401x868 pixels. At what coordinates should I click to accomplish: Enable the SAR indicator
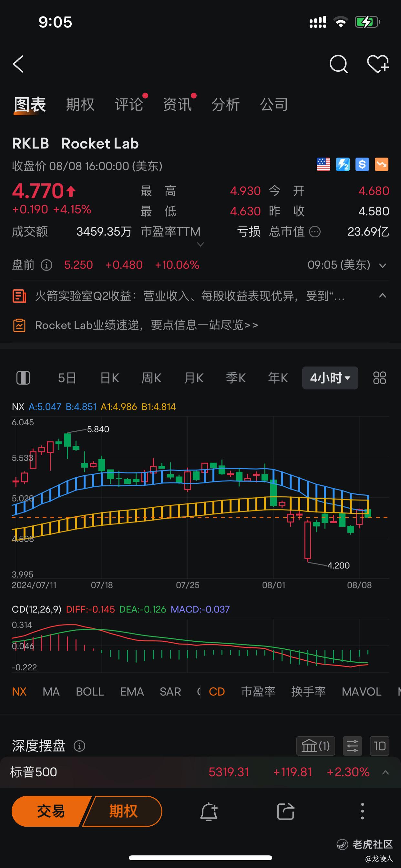click(170, 691)
